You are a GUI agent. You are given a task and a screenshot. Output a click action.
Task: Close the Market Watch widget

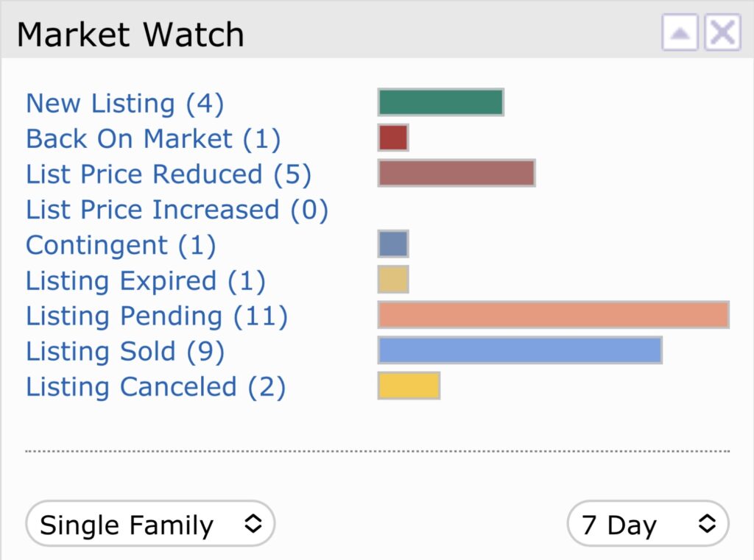tap(722, 32)
